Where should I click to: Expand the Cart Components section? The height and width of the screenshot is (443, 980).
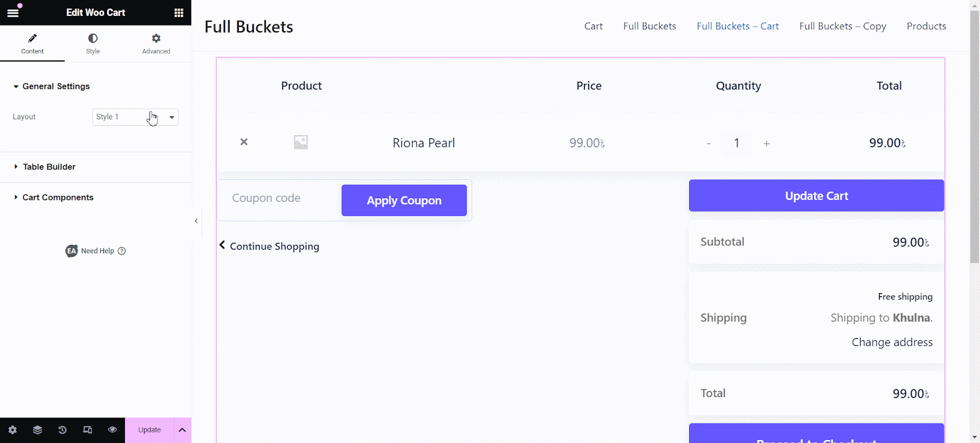(58, 197)
